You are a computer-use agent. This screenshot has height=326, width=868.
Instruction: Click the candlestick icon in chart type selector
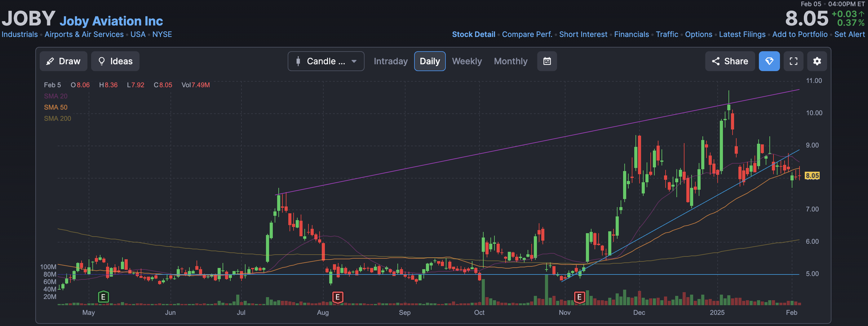[298, 61]
